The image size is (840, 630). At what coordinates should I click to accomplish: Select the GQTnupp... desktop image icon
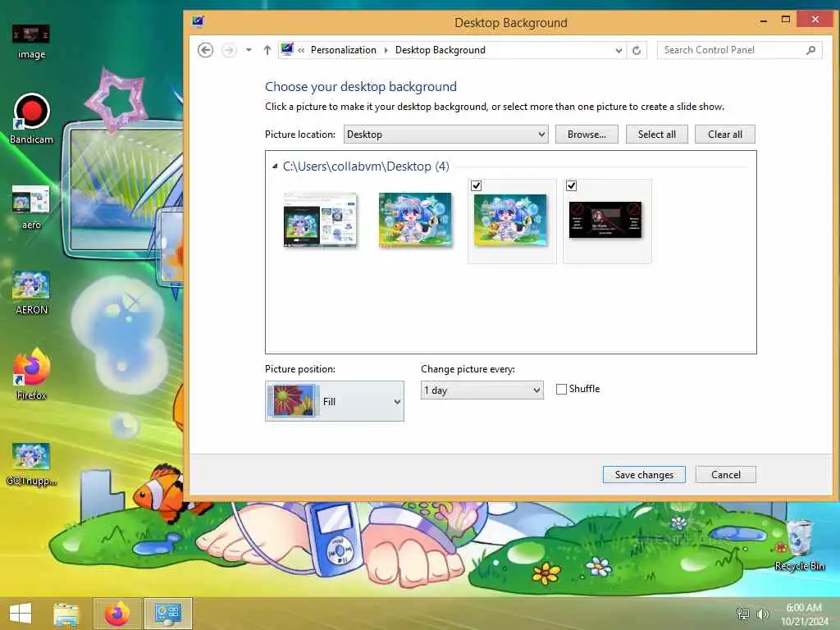(x=31, y=464)
